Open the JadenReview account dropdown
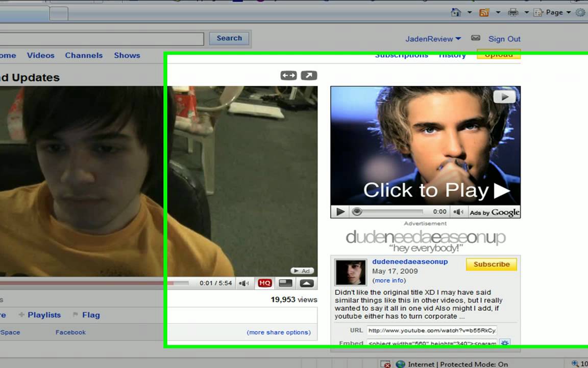 (x=433, y=39)
